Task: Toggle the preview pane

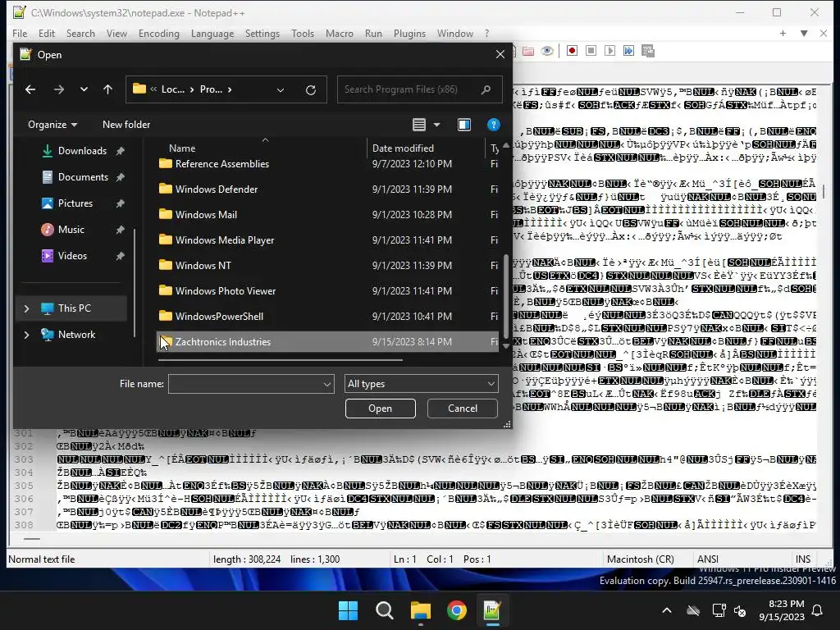Action: click(464, 125)
